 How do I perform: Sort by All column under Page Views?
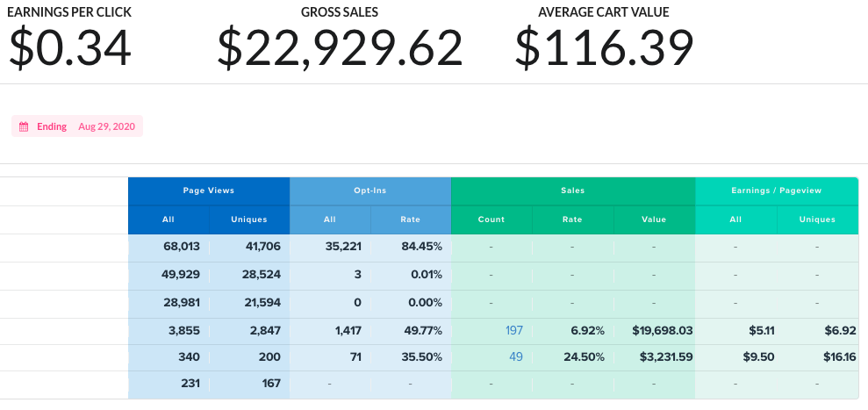click(168, 219)
